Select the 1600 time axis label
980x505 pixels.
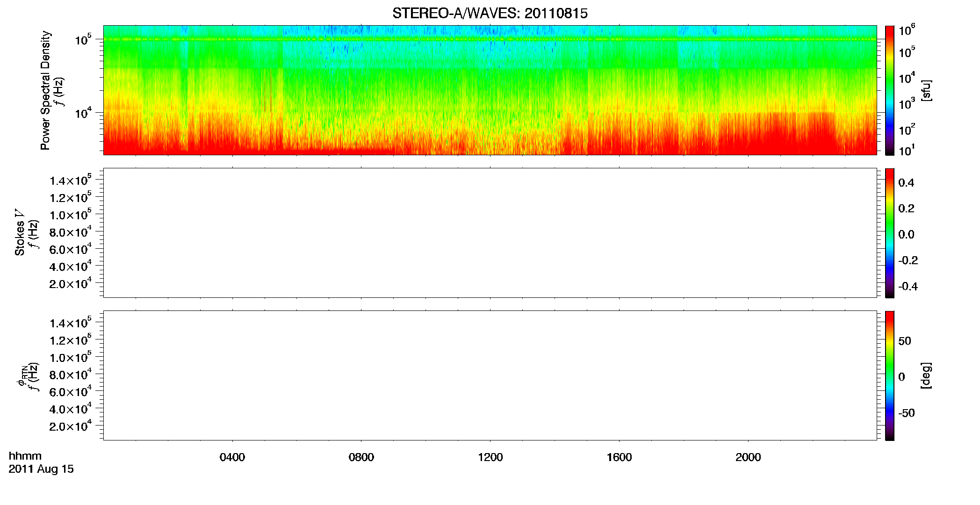(619, 457)
